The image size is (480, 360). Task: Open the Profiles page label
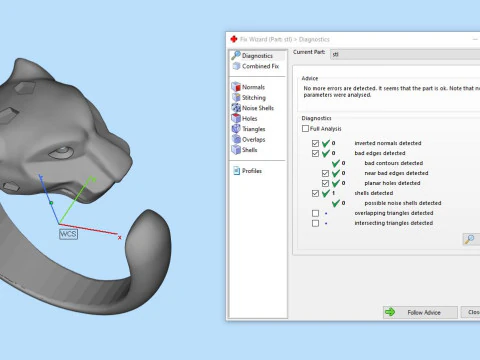[252, 171]
